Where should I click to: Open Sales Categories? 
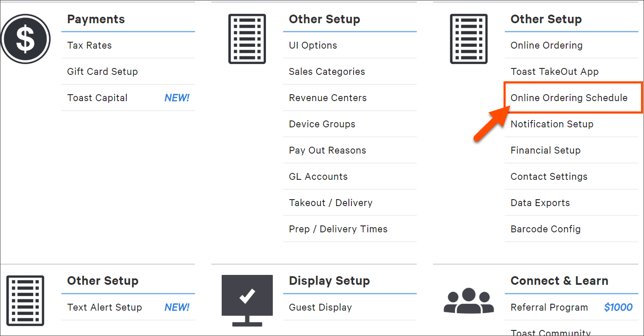tap(327, 71)
